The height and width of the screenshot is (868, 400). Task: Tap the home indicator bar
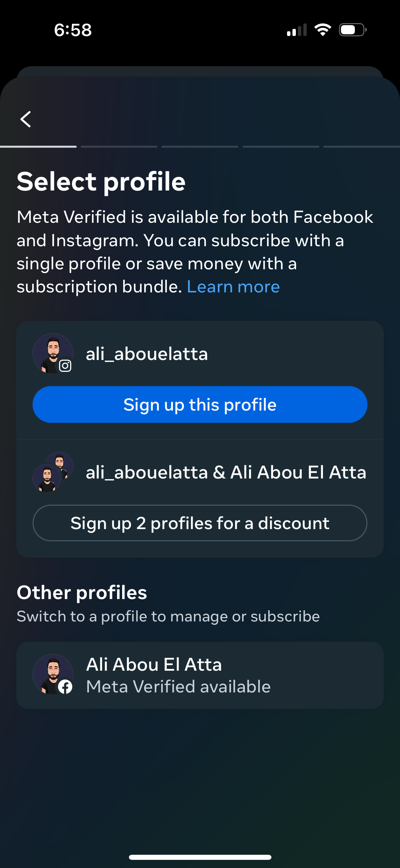point(200,857)
